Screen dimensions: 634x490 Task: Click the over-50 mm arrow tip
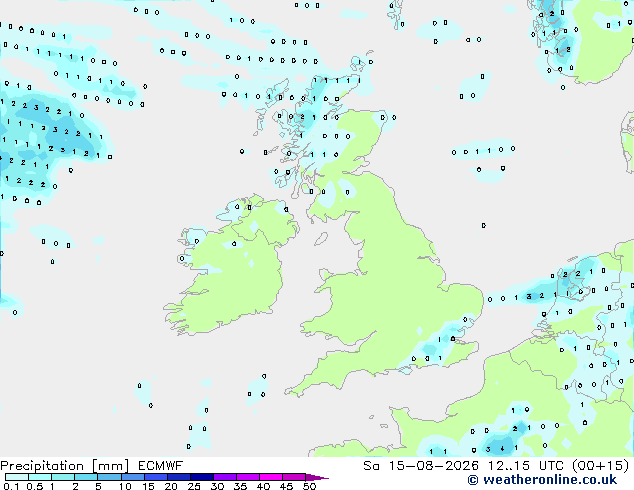click(317, 477)
